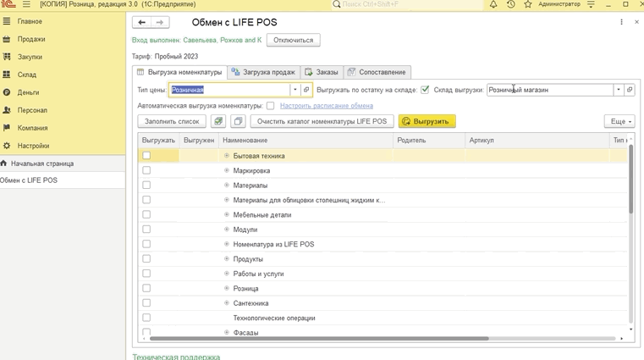Open Тип цены dropdown arrow

coord(294,90)
